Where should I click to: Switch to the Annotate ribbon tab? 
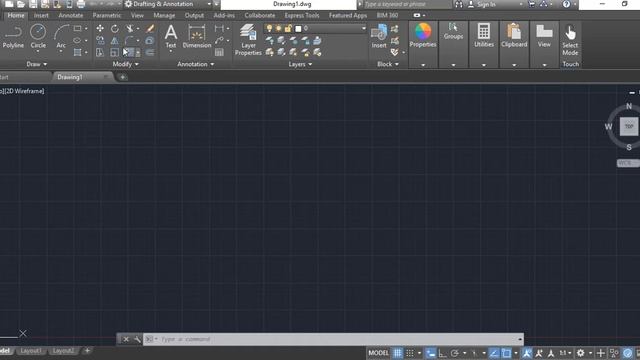[x=71, y=16]
